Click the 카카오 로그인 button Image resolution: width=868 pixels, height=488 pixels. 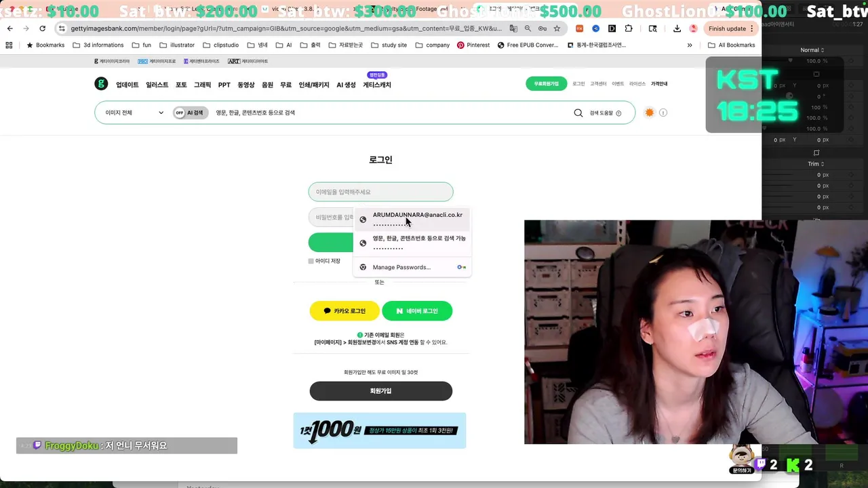pos(344,310)
